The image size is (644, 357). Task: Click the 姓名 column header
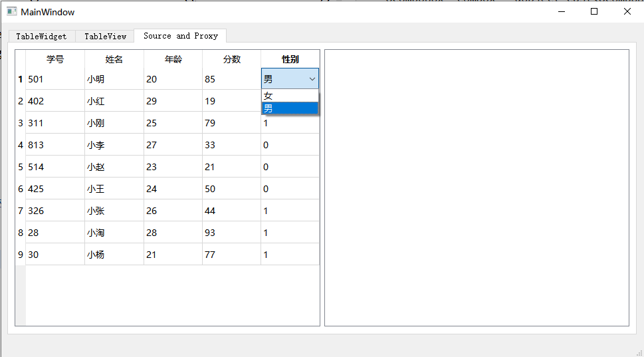pyautogui.click(x=114, y=59)
